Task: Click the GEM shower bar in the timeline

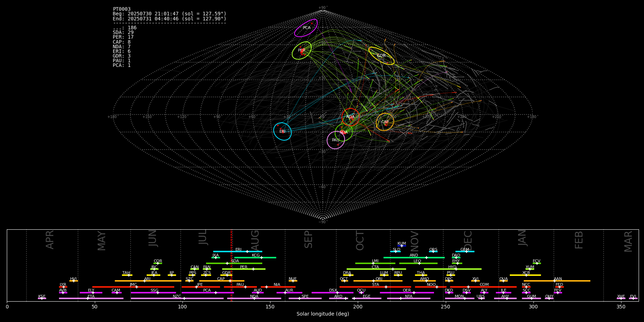Action: pyautogui.click(x=465, y=252)
